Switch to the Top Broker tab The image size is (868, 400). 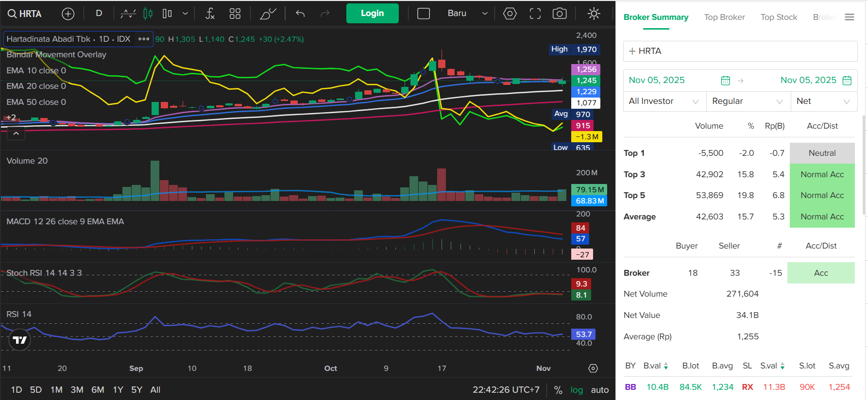(724, 17)
